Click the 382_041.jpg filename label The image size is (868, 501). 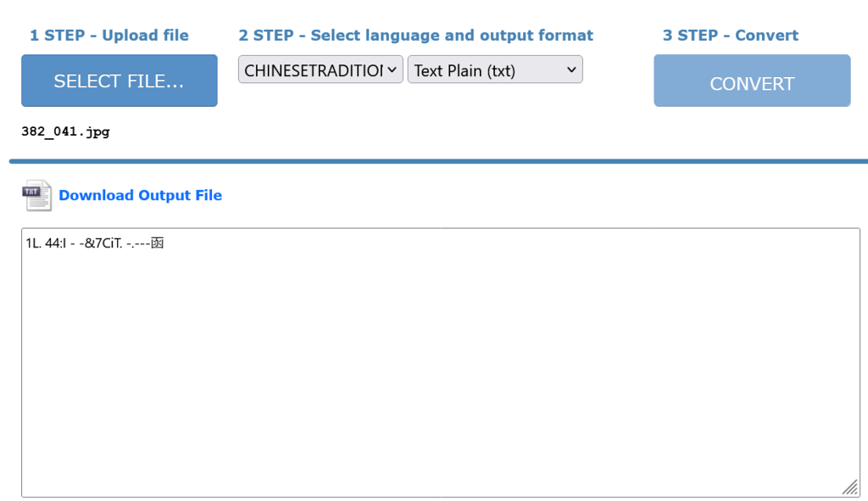tap(65, 131)
